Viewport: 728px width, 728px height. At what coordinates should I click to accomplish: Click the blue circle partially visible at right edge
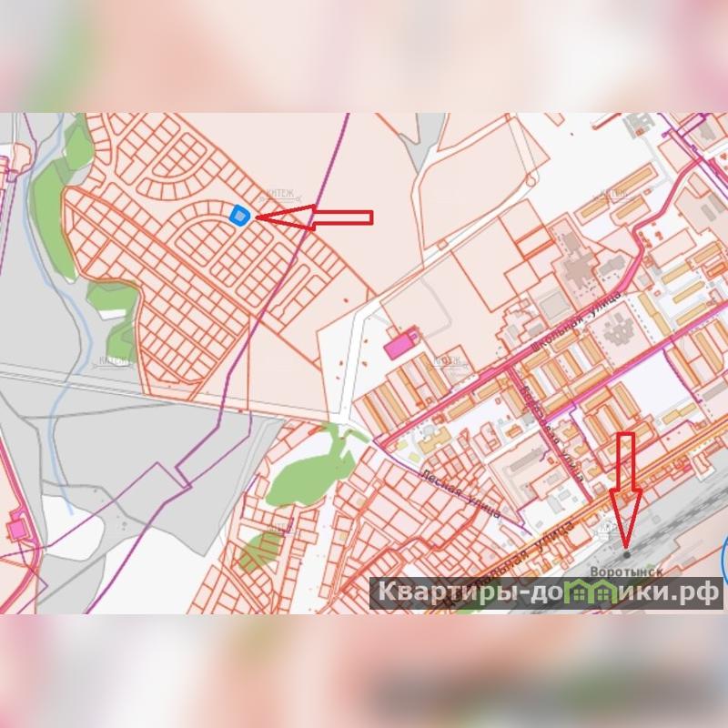724,560
